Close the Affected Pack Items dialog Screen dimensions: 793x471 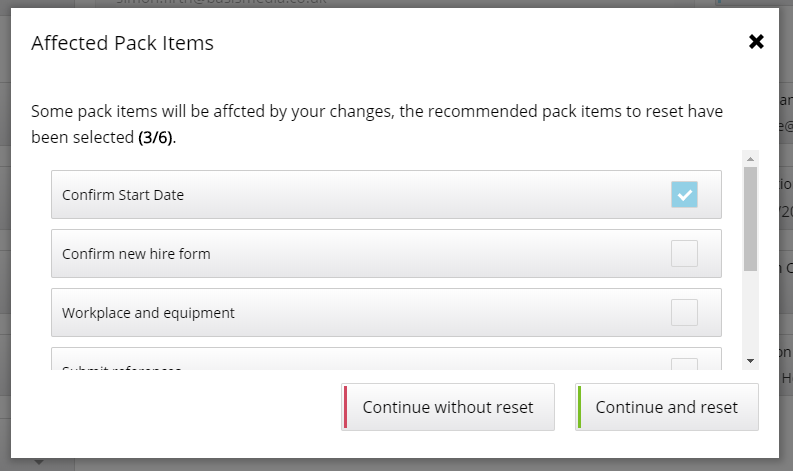coord(756,42)
